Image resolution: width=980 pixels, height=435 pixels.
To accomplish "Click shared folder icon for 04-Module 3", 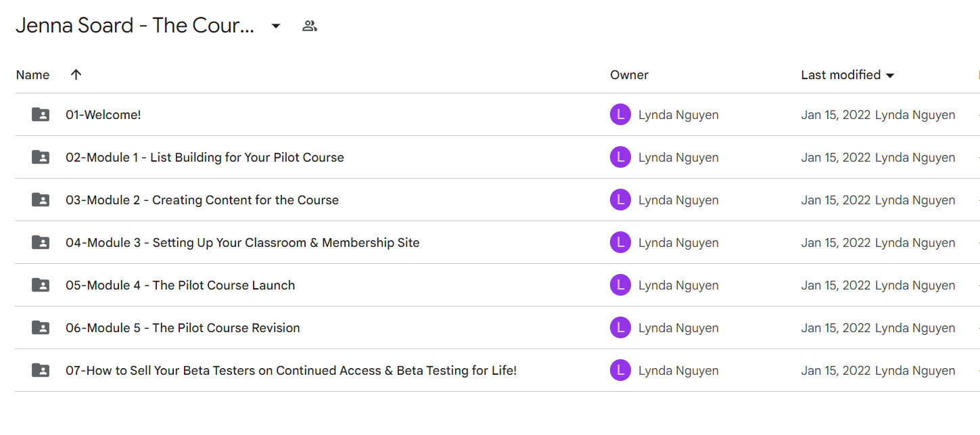I will [41, 242].
